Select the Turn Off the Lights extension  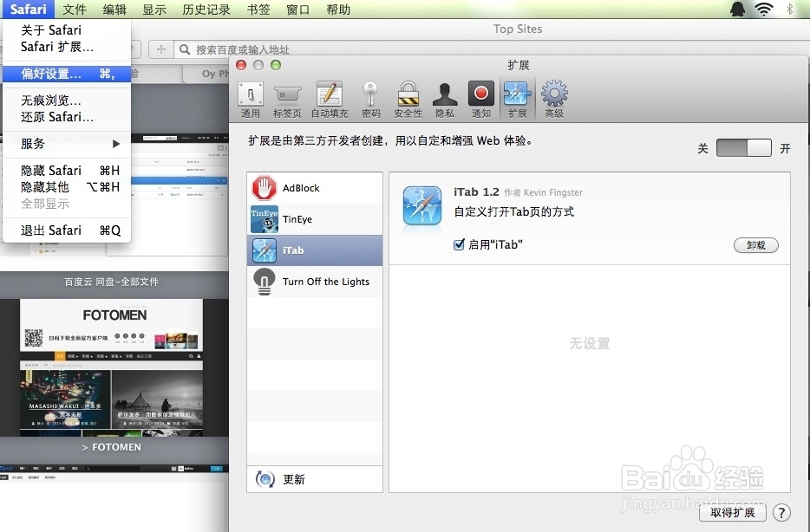(x=315, y=282)
